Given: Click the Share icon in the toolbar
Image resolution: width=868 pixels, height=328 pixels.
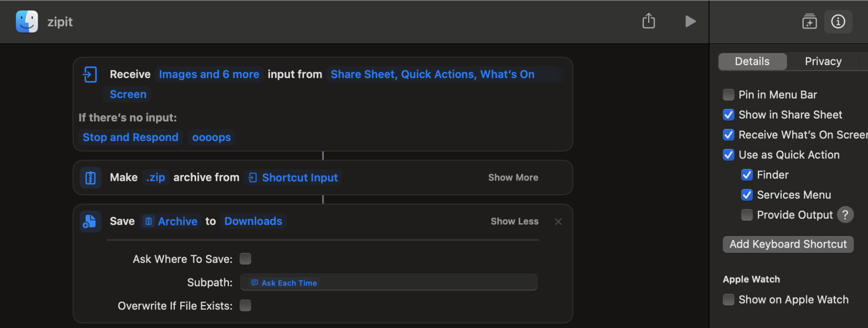Looking at the screenshot, I should point(648,21).
